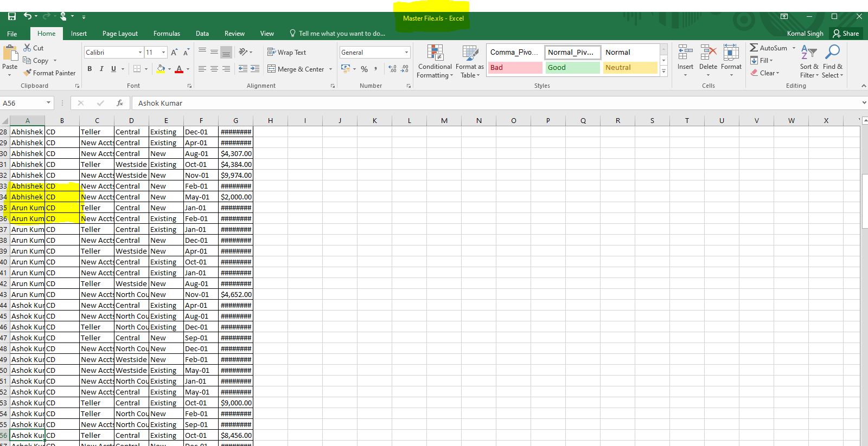Click the Format Painter brush icon

(x=27, y=73)
